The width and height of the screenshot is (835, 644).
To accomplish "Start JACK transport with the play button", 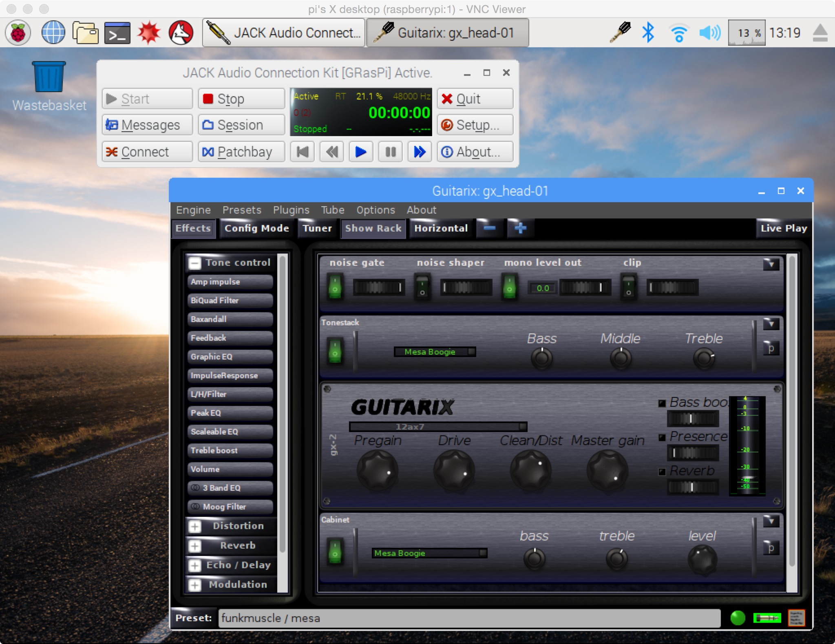I will pos(361,152).
